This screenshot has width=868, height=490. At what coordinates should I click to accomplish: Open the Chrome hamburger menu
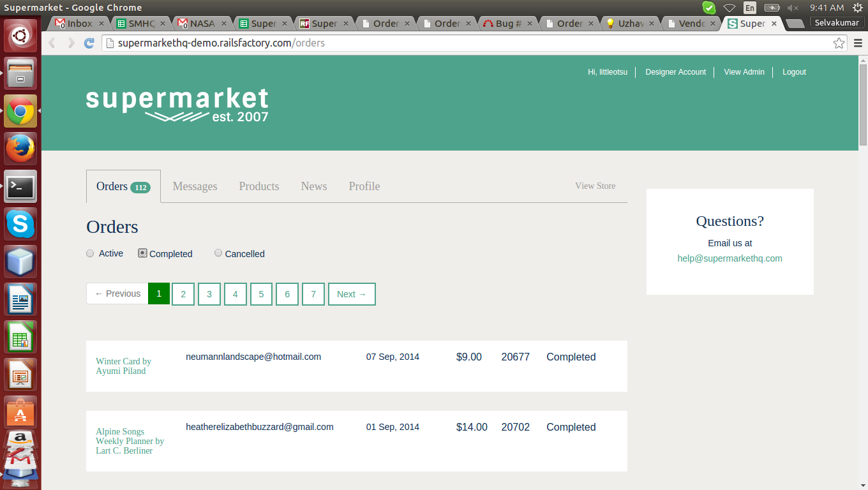(858, 43)
